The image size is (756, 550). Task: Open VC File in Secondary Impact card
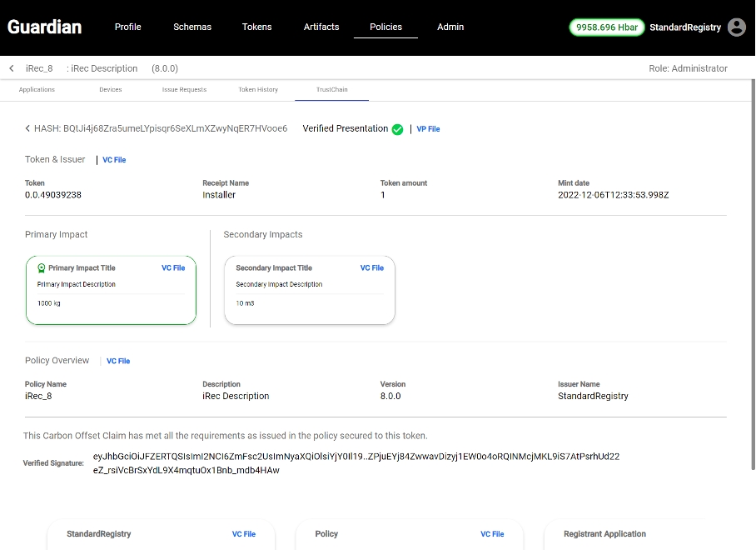click(x=371, y=268)
